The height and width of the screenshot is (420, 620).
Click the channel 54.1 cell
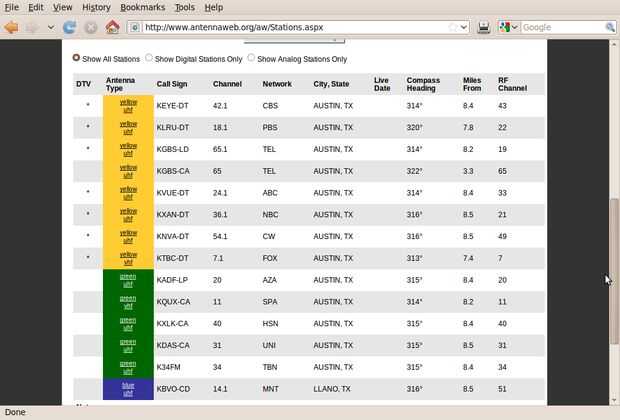[220, 236]
